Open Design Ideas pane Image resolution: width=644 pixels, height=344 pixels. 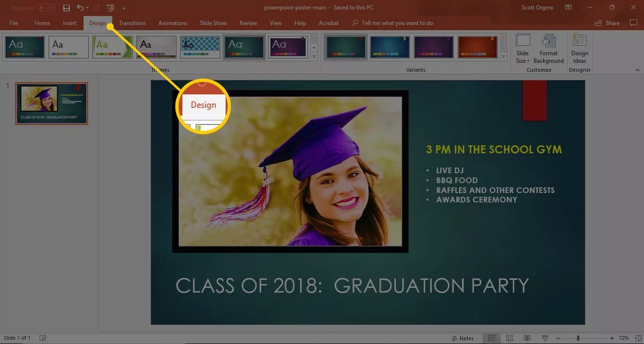pyautogui.click(x=579, y=49)
